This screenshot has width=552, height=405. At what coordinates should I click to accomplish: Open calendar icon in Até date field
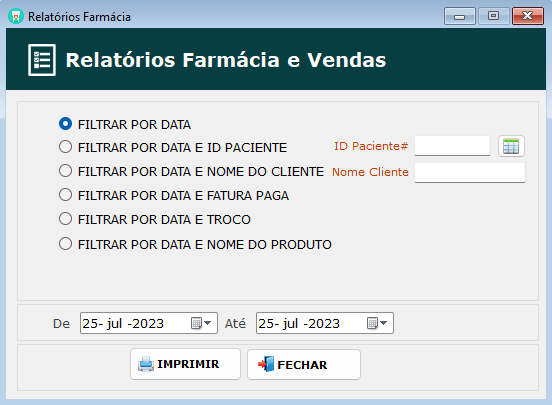(372, 323)
